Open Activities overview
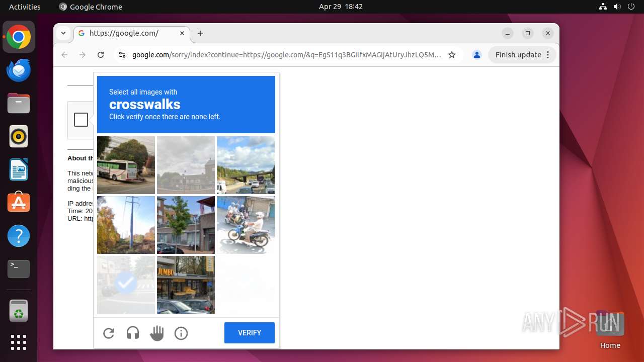The image size is (644, 362). click(25, 7)
